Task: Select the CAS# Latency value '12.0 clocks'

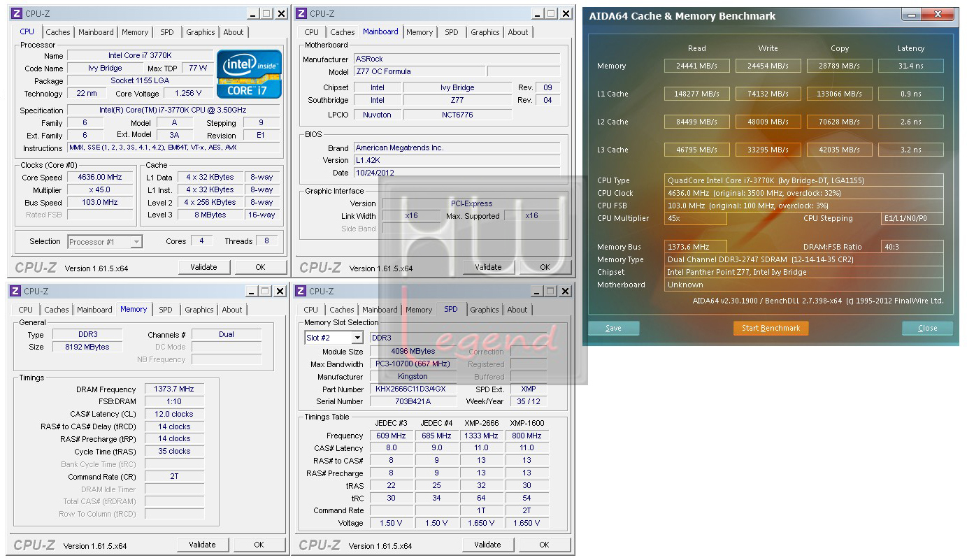Action: 174,414
